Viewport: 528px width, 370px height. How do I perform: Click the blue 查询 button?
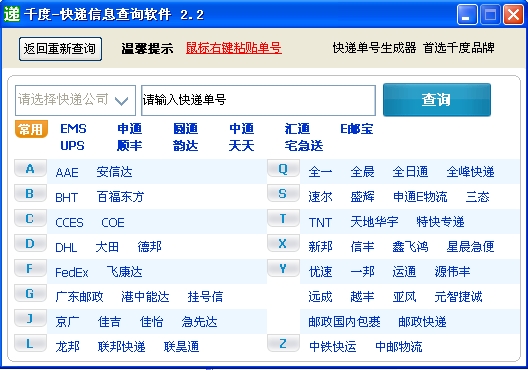tap(437, 100)
